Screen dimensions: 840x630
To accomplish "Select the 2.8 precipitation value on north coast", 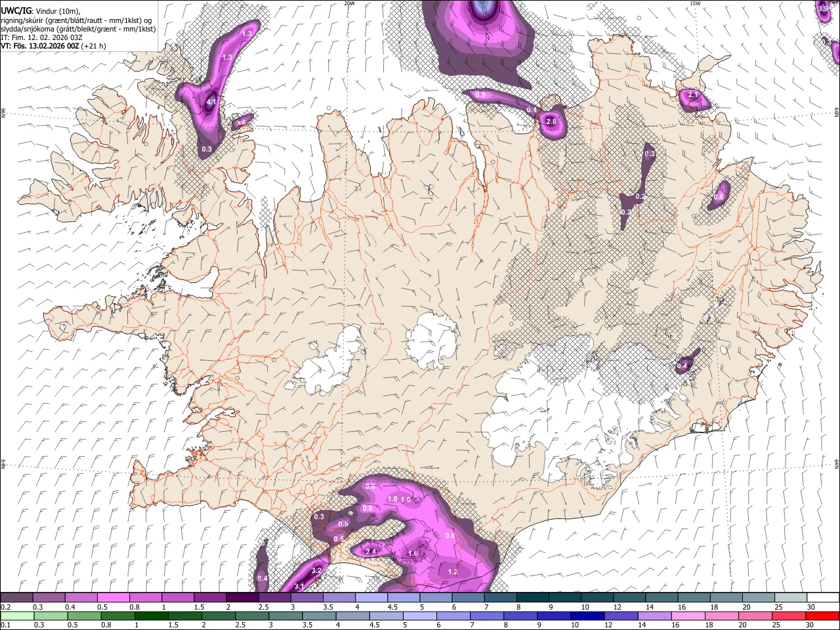I will pos(551,122).
